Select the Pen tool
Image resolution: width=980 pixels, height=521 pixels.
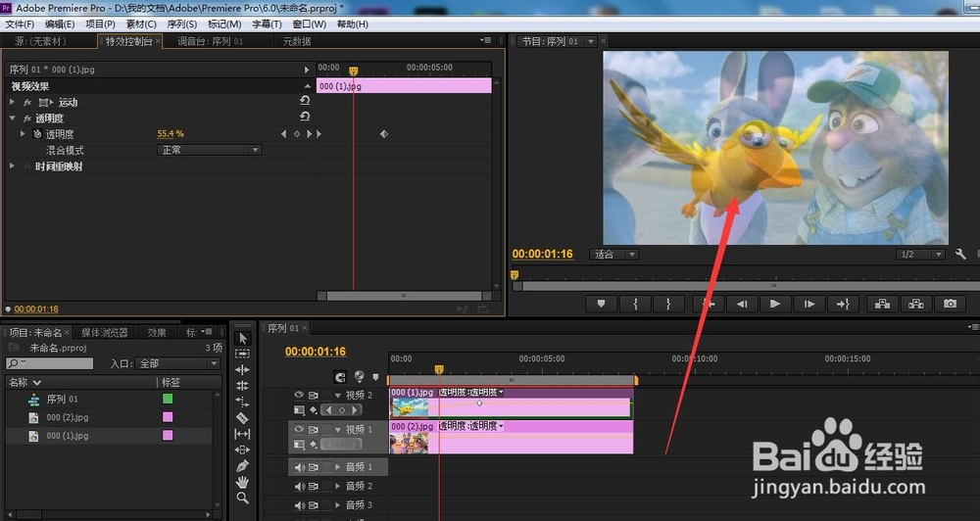(x=242, y=465)
